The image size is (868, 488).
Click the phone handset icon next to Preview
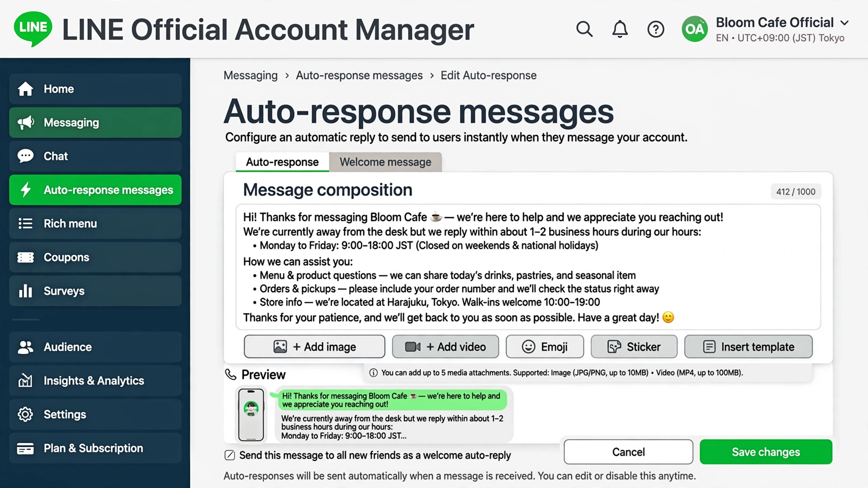[231, 374]
